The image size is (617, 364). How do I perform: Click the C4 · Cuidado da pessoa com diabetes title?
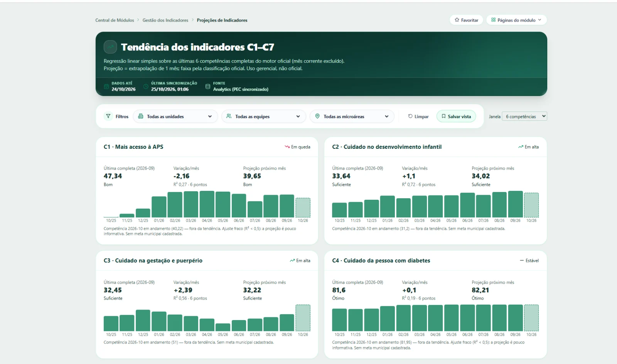tap(381, 261)
